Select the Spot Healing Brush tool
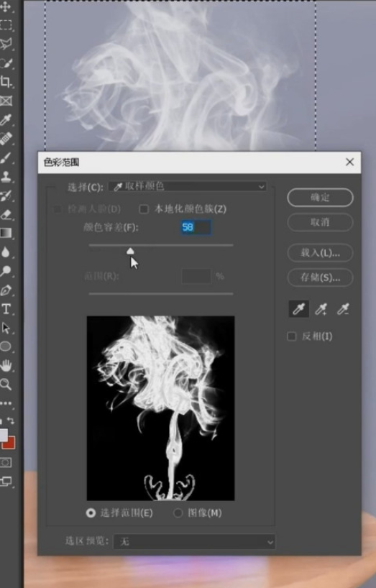Screen dimensions: 376x588 [x=6, y=139]
